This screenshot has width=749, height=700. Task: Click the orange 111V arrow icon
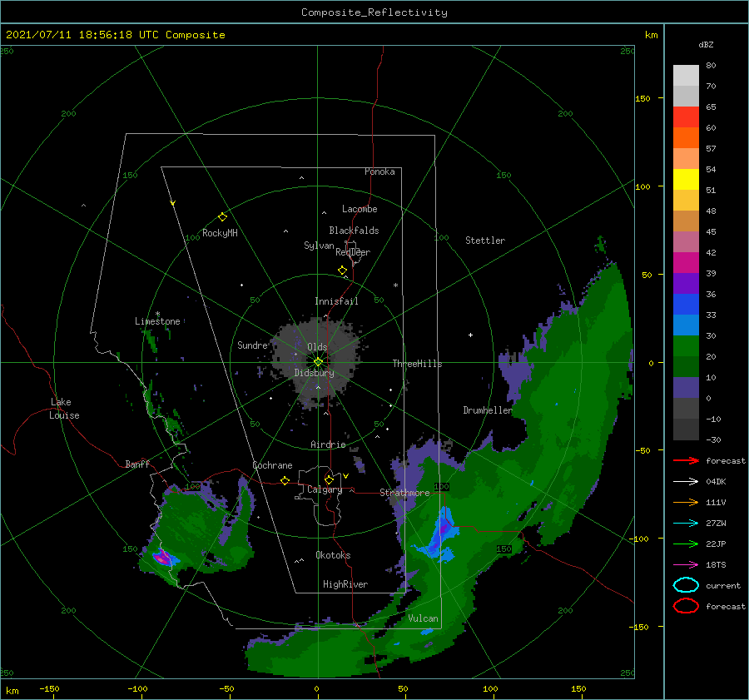686,502
